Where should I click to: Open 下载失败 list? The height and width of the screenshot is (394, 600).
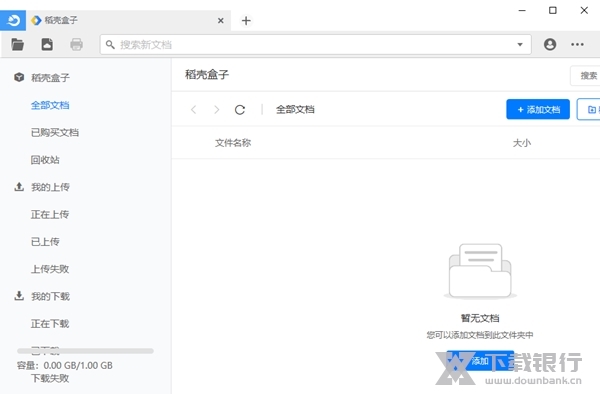pos(50,378)
